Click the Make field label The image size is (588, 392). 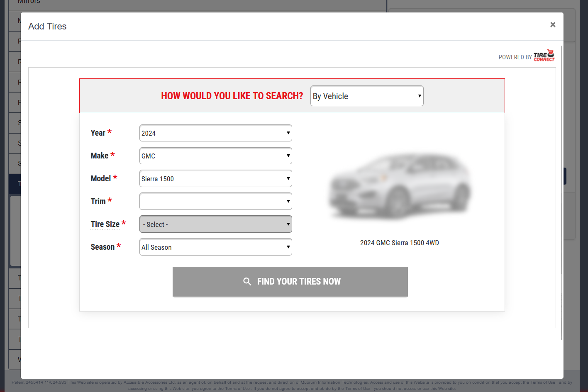tap(100, 156)
